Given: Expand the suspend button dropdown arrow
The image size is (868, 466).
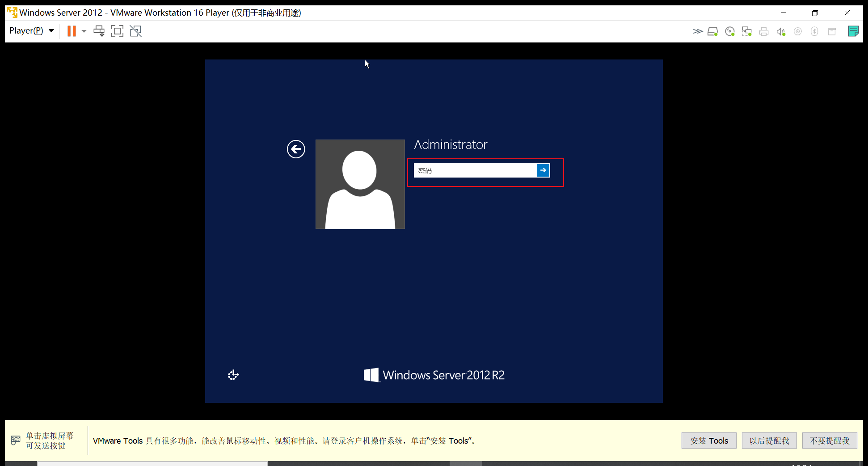Looking at the screenshot, I should pos(83,31).
